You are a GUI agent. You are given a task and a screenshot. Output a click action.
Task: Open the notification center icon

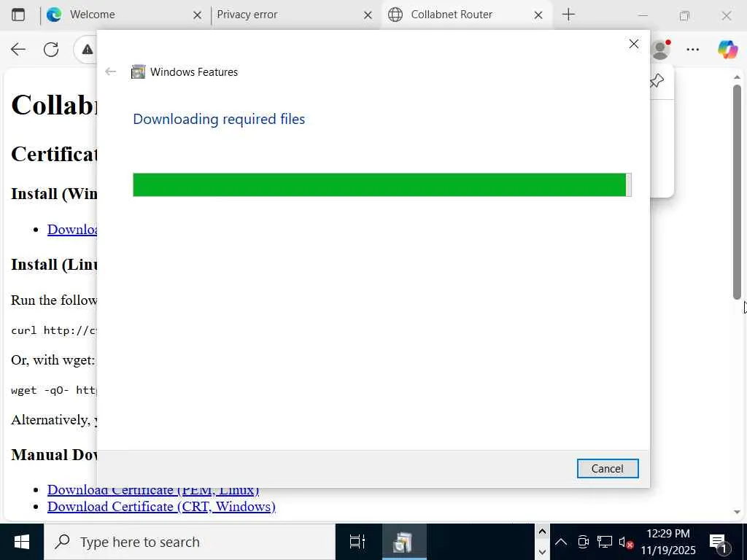click(718, 542)
